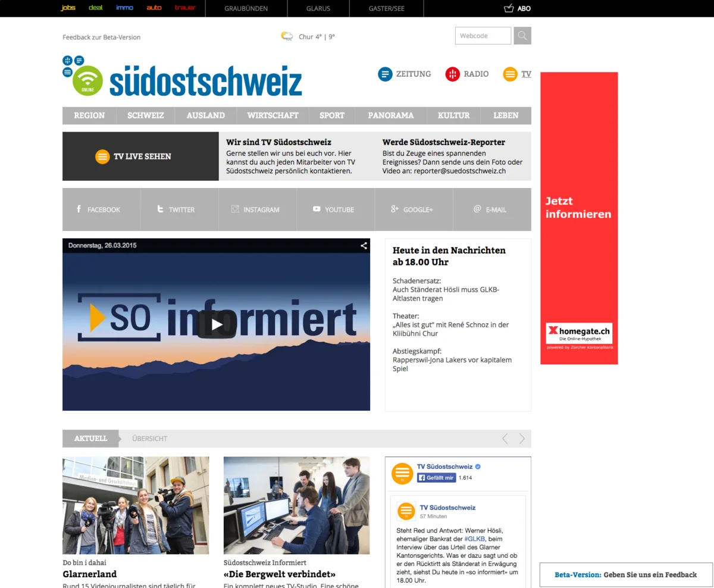The image size is (714, 588).
Task: Click the südostschweiz logo text
Action: click(x=205, y=82)
